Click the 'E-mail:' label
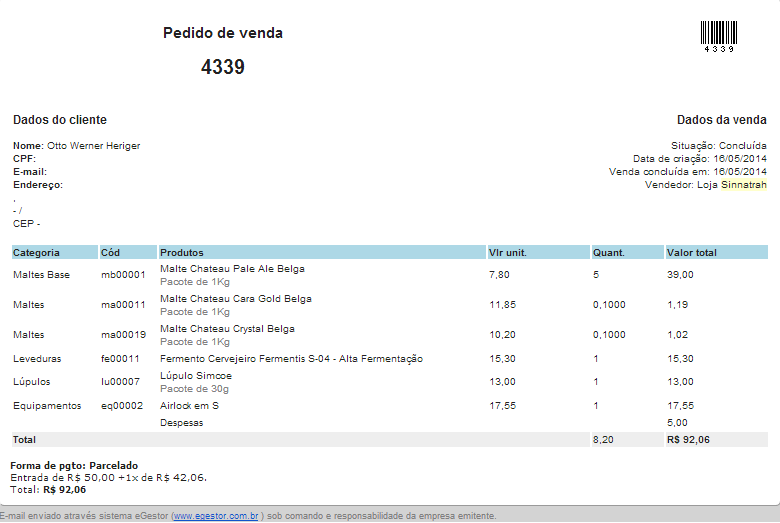This screenshot has width=780, height=523. [x=30, y=172]
